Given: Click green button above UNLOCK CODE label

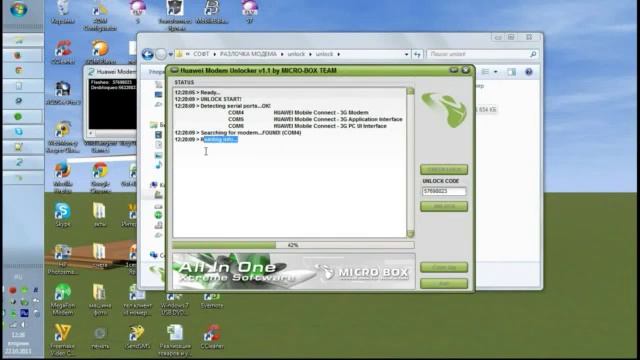Looking at the screenshot, I should pos(444,169).
